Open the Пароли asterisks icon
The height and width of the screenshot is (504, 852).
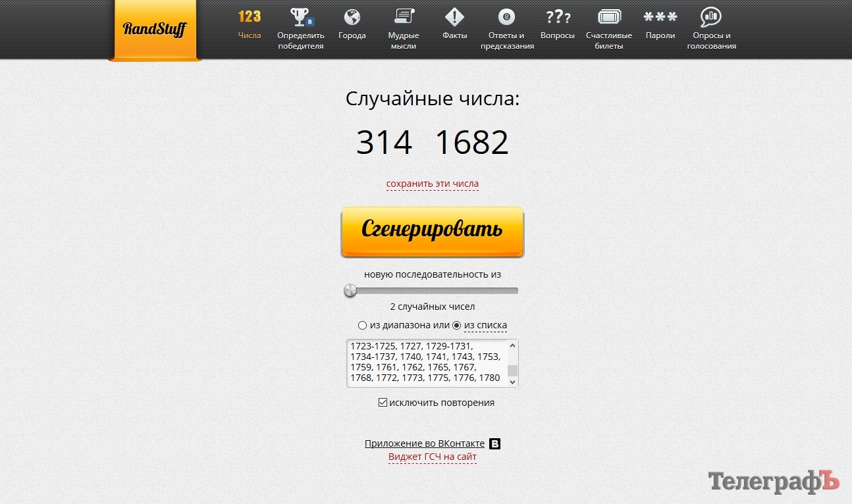(660, 17)
